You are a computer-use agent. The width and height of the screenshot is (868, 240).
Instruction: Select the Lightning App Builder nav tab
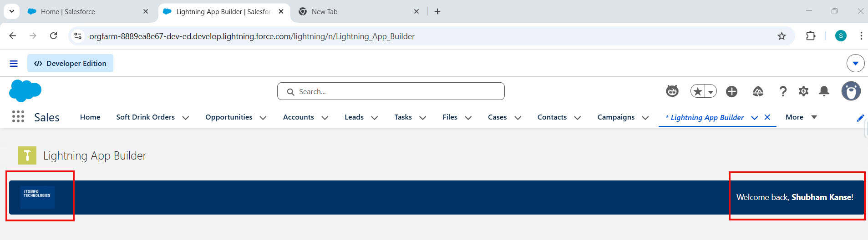705,117
